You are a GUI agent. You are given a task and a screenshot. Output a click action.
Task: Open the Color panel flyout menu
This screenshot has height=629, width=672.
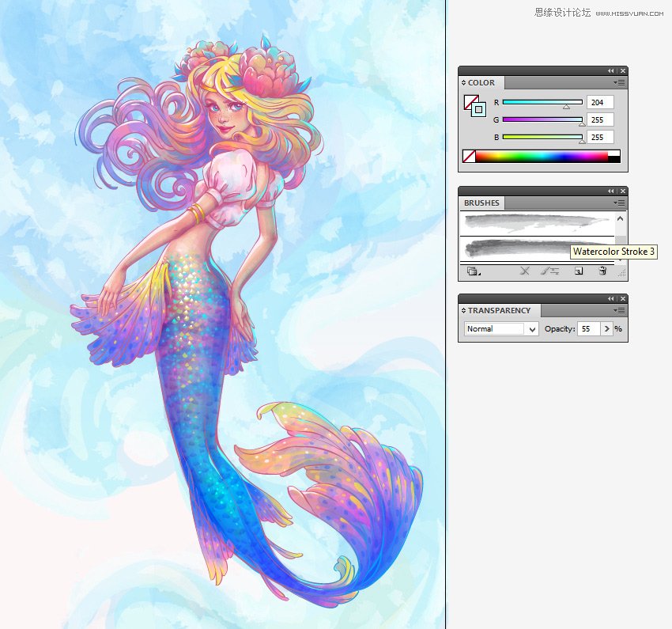[619, 82]
